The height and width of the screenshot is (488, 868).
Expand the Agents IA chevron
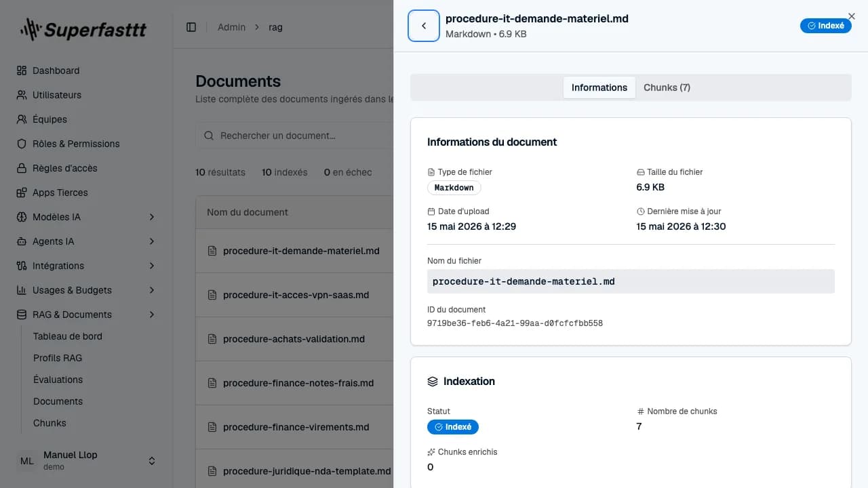[x=152, y=241]
